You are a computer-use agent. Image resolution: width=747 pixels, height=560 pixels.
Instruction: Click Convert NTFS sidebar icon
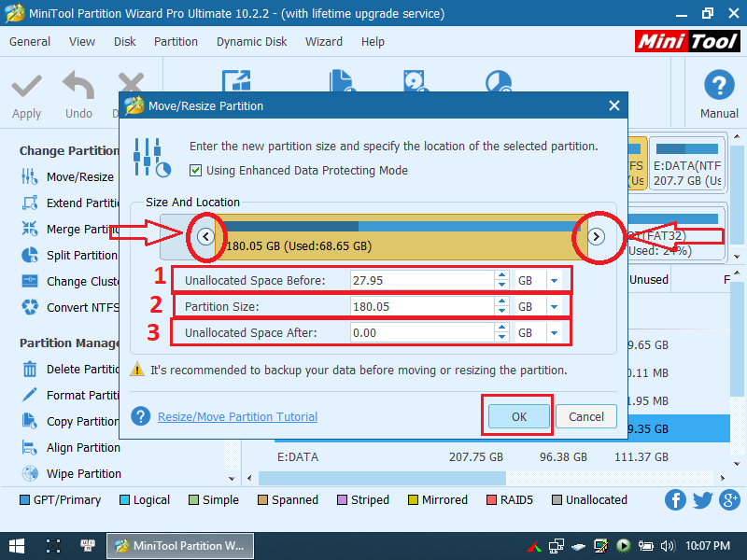click(30, 307)
